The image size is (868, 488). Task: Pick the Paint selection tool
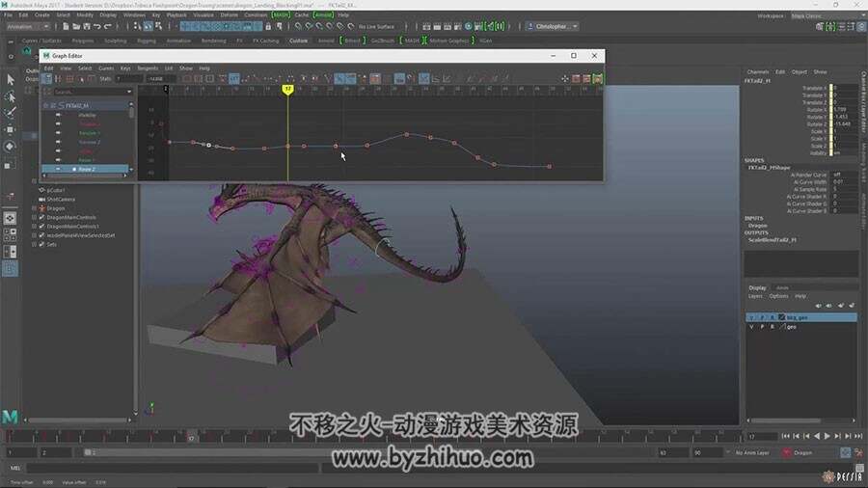click(x=10, y=113)
